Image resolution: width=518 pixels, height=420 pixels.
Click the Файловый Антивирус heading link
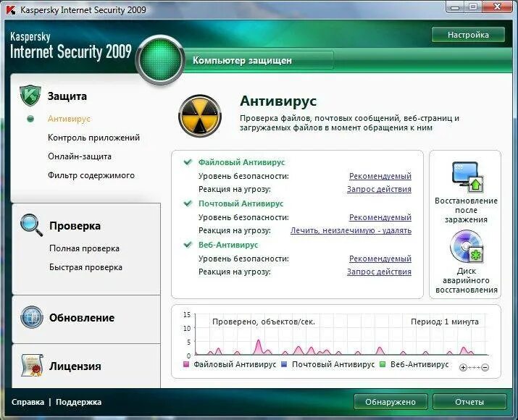pyautogui.click(x=241, y=162)
